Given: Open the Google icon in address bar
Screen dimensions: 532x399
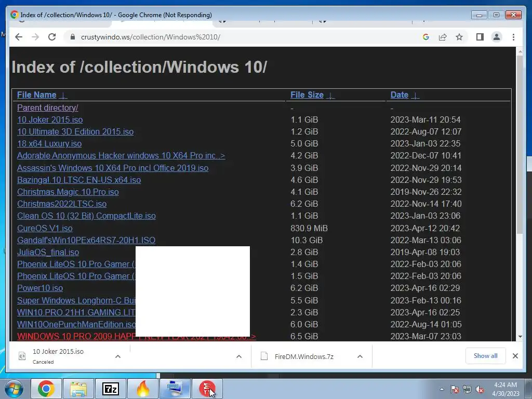Looking at the screenshot, I should (426, 37).
